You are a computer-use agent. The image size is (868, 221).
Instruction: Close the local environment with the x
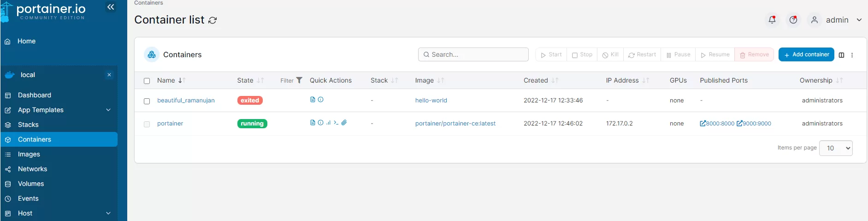click(x=109, y=75)
